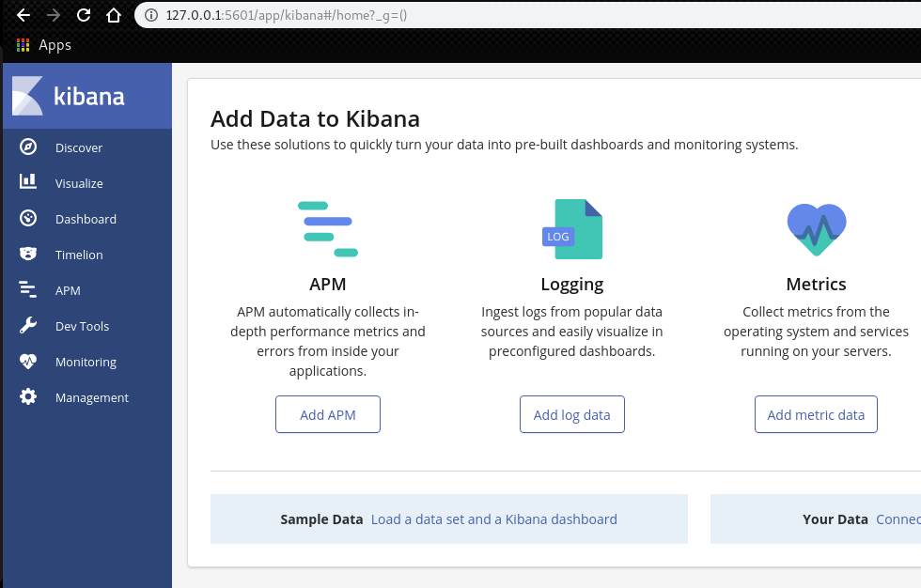This screenshot has width=921, height=588.
Task: Click the APM sidebar icon
Action: [28, 290]
